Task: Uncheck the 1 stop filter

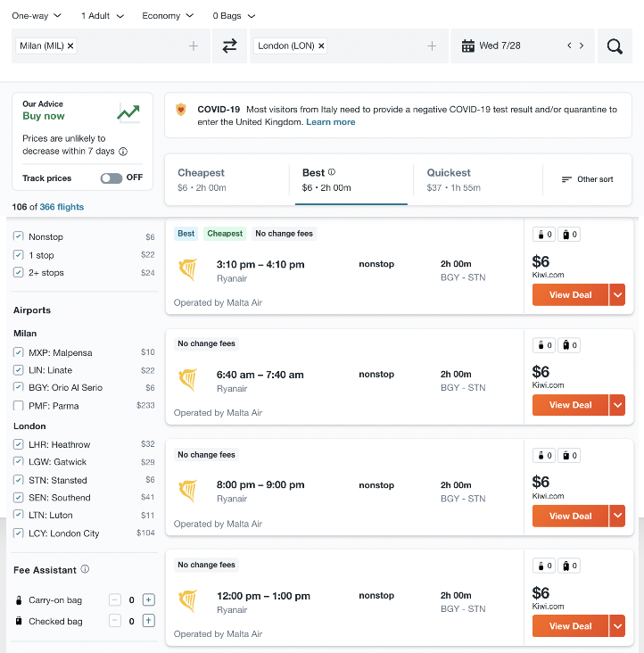Action: 19,255
